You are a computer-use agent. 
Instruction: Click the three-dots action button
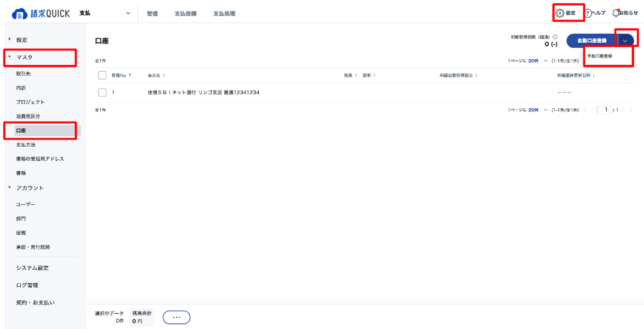click(x=177, y=317)
